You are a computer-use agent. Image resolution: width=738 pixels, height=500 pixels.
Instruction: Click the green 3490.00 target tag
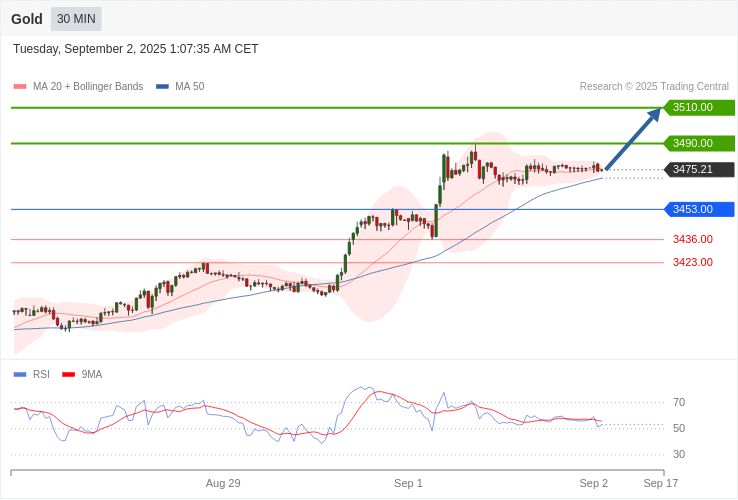tap(697, 143)
